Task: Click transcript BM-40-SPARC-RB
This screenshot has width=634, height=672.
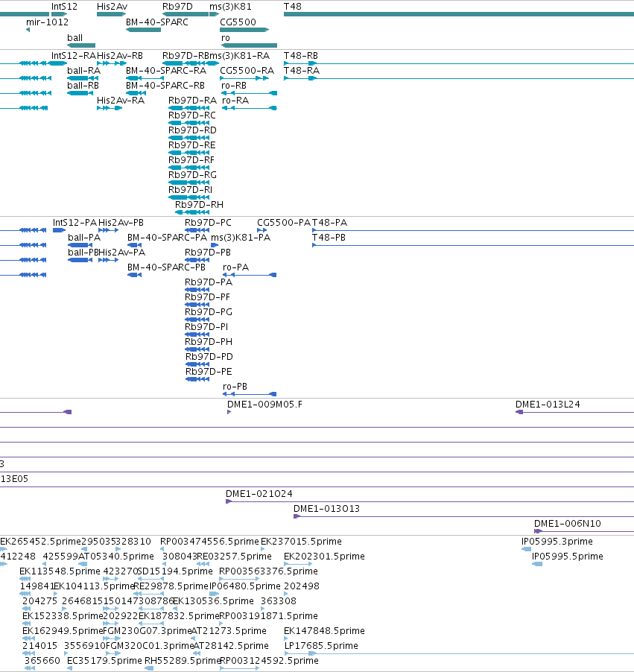Action: (165, 86)
